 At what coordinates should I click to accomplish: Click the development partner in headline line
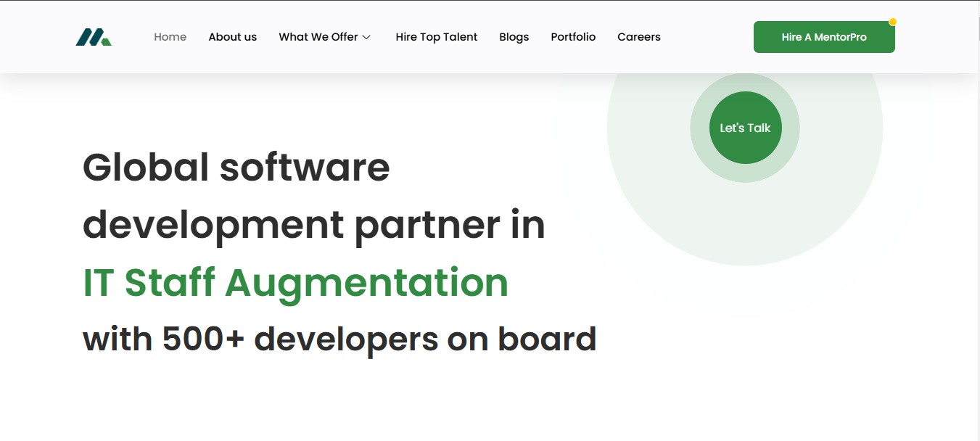[313, 224]
